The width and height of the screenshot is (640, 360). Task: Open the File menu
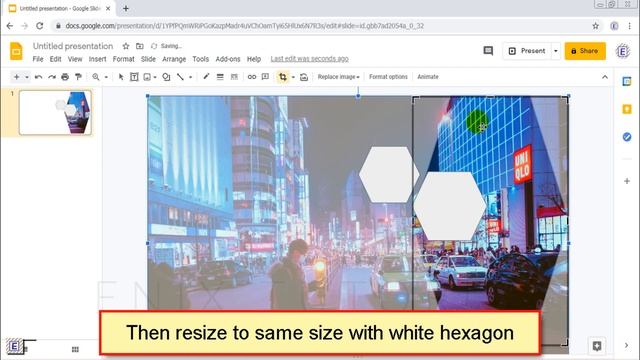[x=38, y=59]
